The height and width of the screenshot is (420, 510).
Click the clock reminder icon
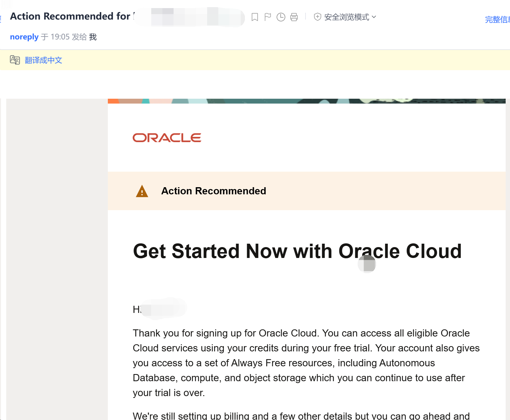pos(281,17)
